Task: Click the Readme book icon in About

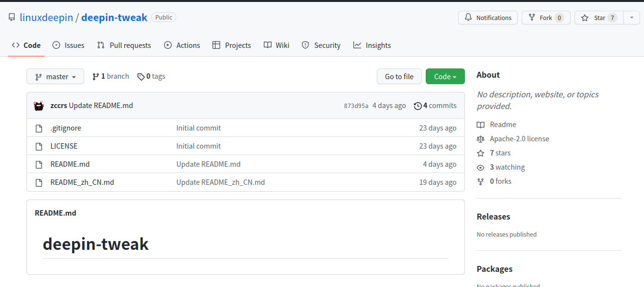Action: click(x=481, y=125)
